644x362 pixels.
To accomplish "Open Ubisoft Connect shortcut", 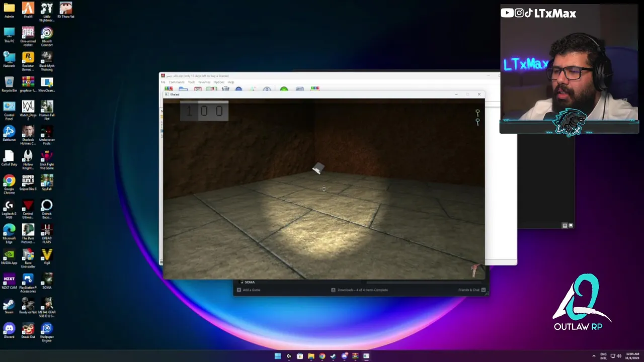I will click(47, 37).
